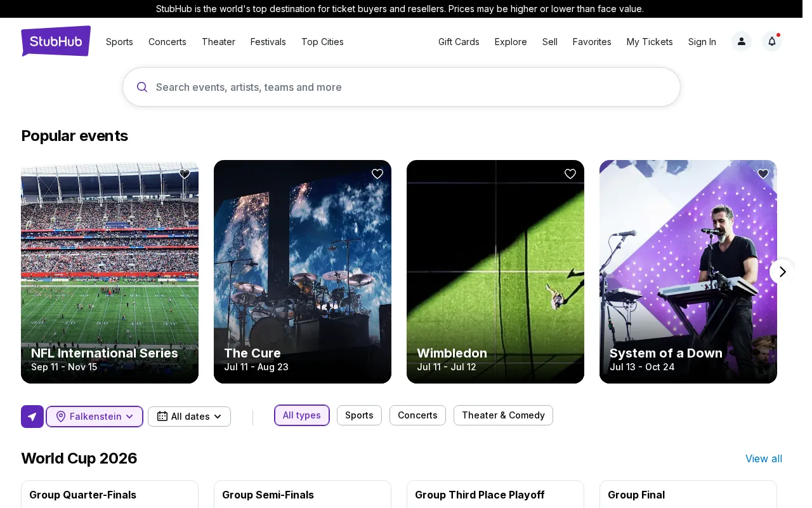Favorite the Wimbledon event with heart

570,174
